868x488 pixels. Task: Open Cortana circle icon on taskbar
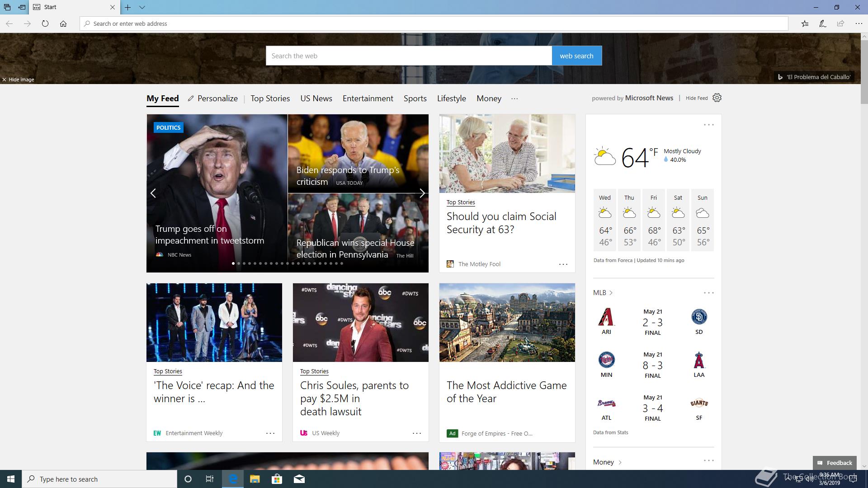188,479
